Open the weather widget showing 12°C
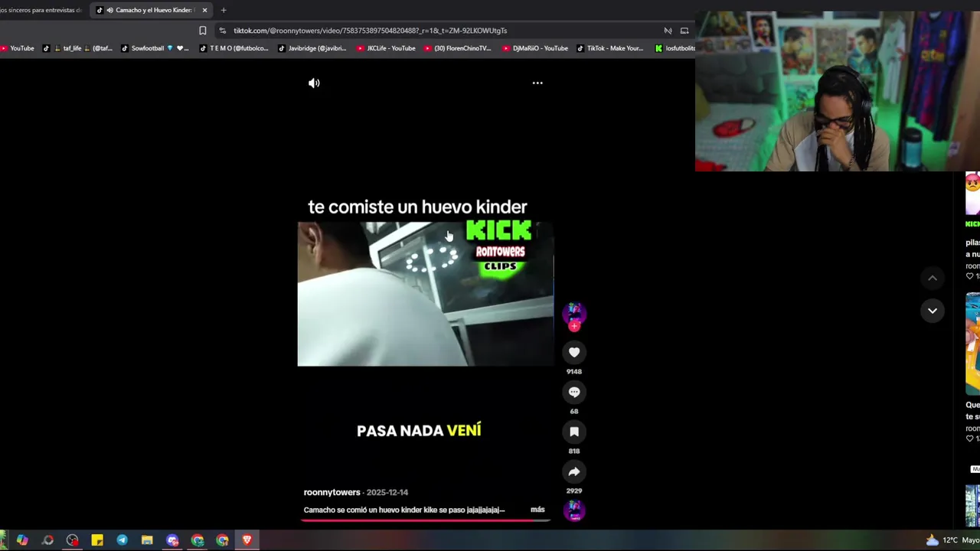Screen dimensions: 980x551 point(952,540)
